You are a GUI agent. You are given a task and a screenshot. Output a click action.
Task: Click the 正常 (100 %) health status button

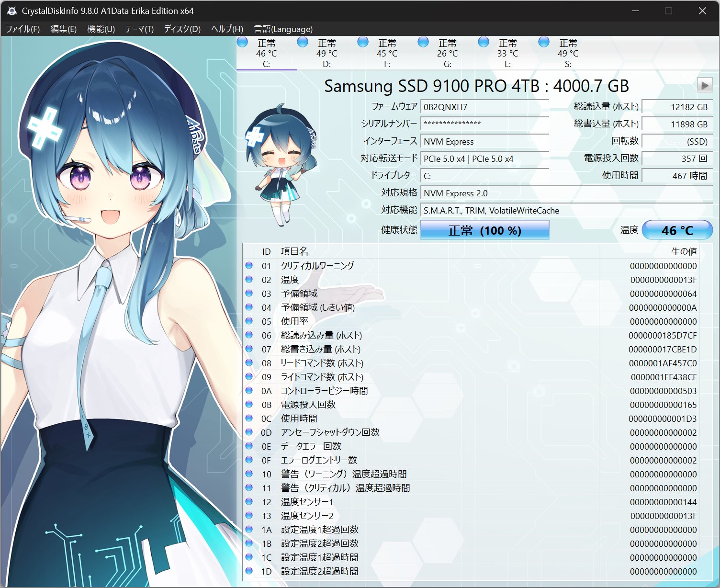(x=484, y=230)
